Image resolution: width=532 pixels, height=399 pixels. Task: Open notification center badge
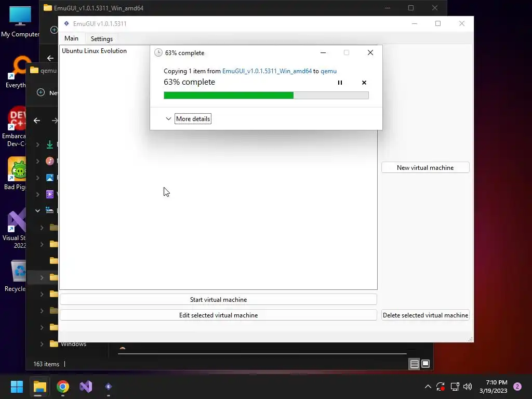click(x=517, y=387)
